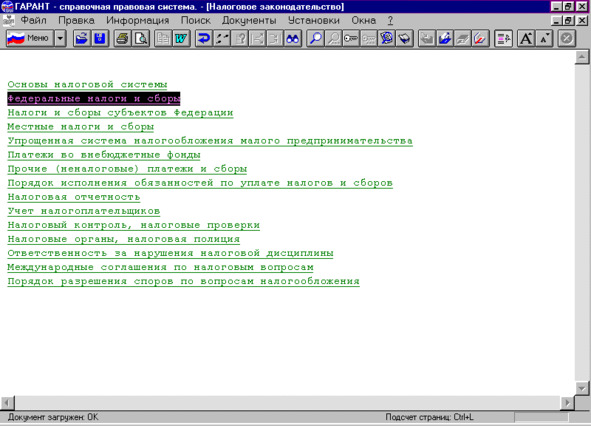591x426 pixels.
Task: Click vertical scrollbar down arrow
Action: click(582, 387)
